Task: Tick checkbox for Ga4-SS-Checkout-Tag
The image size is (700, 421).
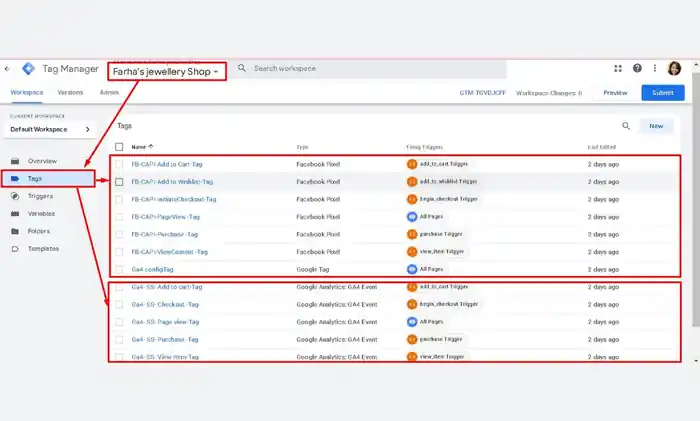Action: (119, 304)
